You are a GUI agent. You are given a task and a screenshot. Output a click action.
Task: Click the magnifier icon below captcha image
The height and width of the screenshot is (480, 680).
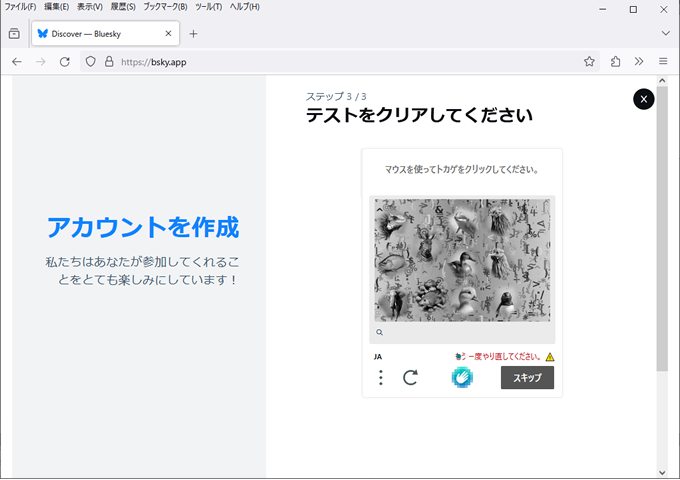[x=379, y=332]
